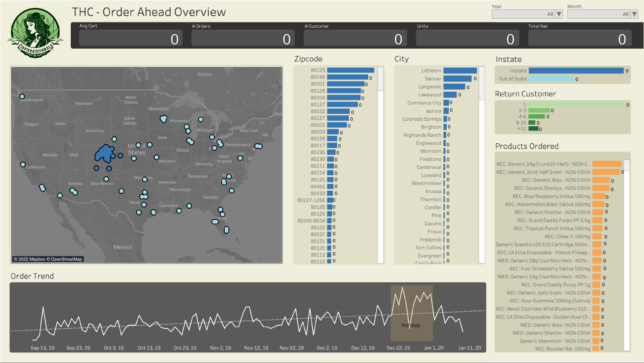Click zipcode 80501 row label
Viewport: 644px width, 363px height.
click(318, 84)
